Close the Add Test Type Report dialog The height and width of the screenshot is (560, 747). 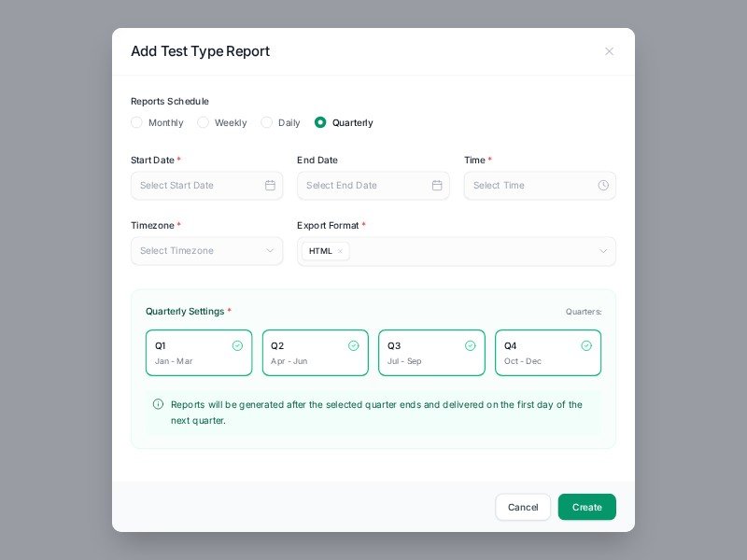[x=610, y=51]
